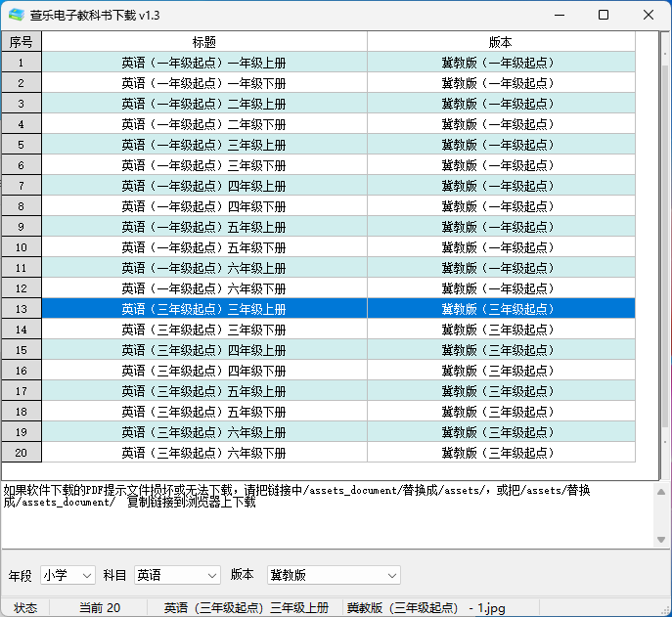This screenshot has height=617, width=672.
Task: Click 版本 cell in row 12
Action: coord(501,288)
